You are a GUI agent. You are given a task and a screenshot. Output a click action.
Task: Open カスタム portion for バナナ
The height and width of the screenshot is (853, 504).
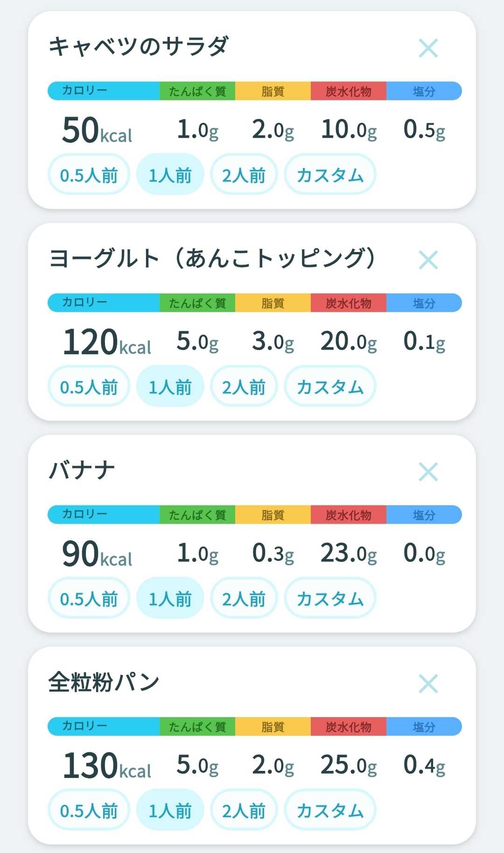click(x=330, y=598)
